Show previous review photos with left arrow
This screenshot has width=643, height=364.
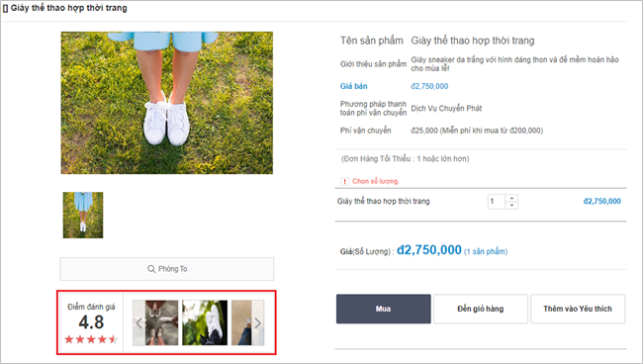click(139, 323)
